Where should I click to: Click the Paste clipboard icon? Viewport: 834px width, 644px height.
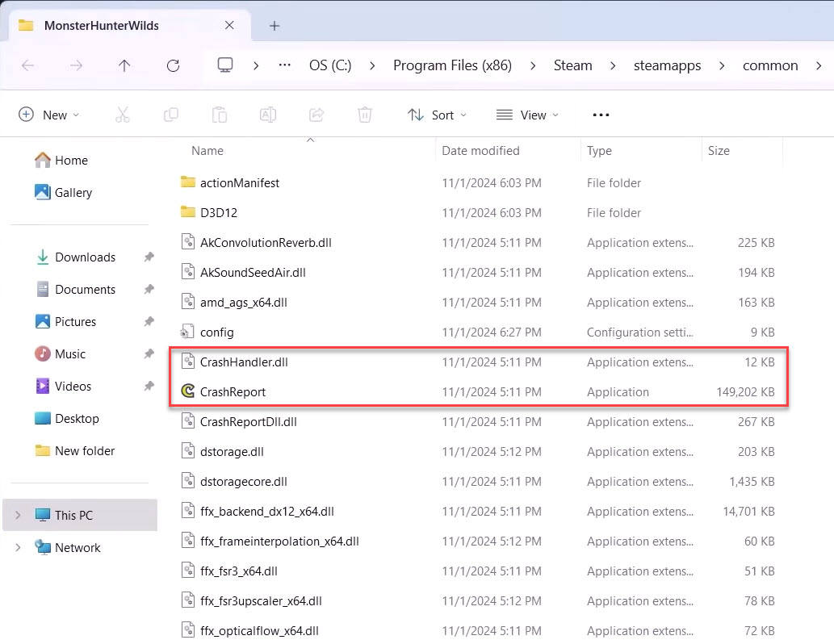(220, 115)
